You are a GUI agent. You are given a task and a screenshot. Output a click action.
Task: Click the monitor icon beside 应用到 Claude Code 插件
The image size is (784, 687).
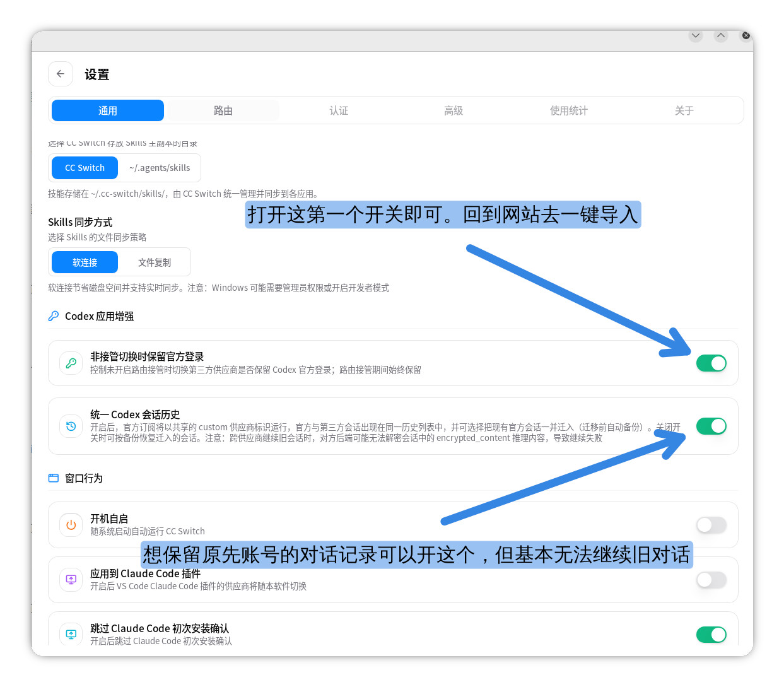(71, 580)
